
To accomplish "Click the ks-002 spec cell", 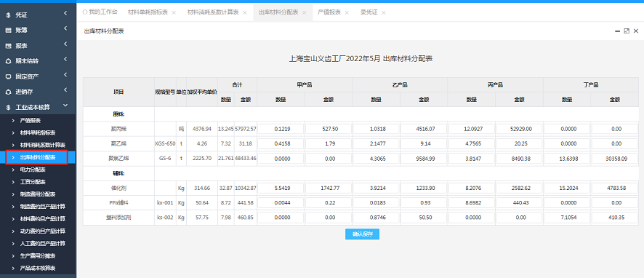I will [x=165, y=218].
